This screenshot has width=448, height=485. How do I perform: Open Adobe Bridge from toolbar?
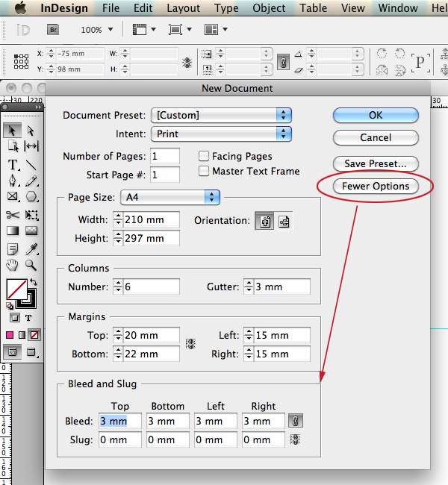[x=53, y=30]
